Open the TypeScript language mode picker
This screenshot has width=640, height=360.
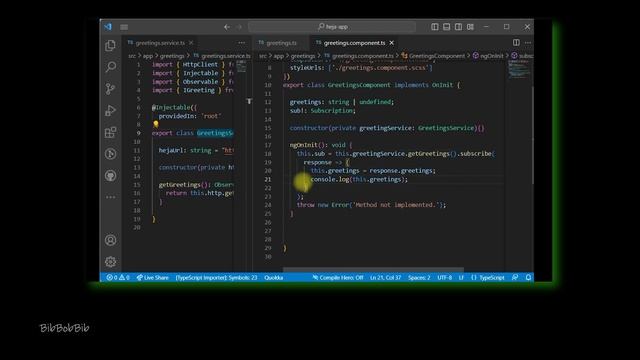488,278
